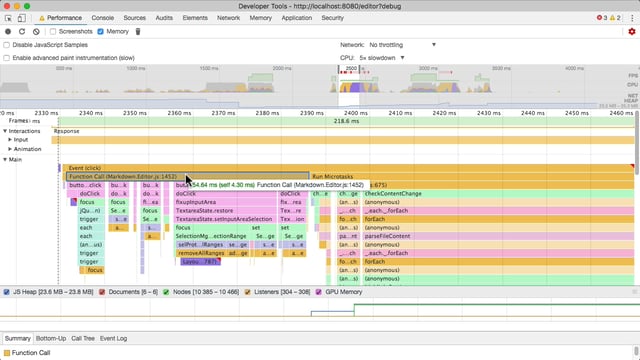
Task: Open the Security tab
Action: 332,18
